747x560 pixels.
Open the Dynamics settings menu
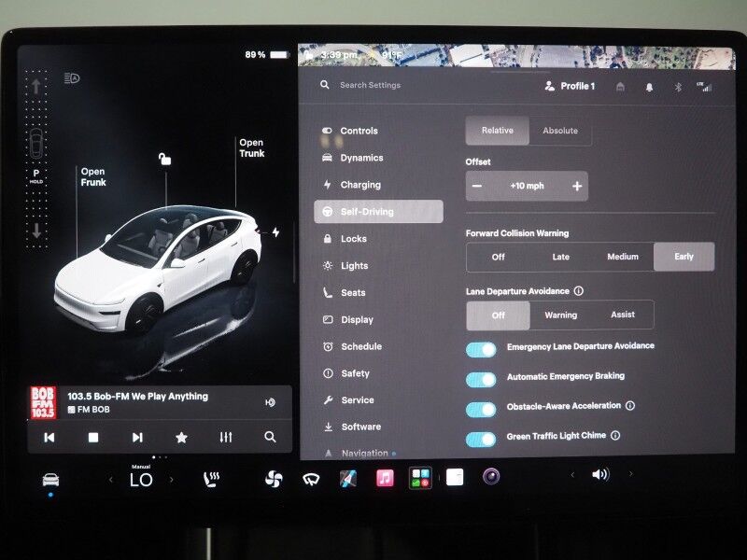[x=353, y=158]
